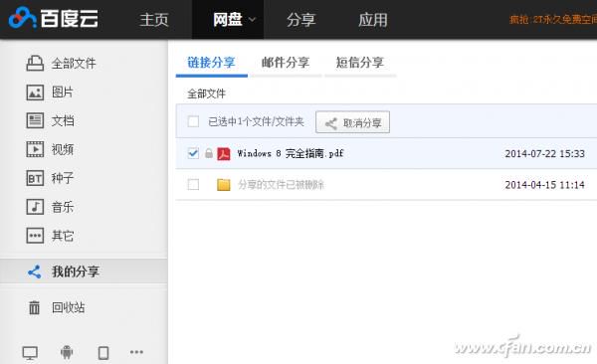This screenshot has width=597, height=364.
Task: Select the 音乐 sidebar label
Action: pos(63,207)
